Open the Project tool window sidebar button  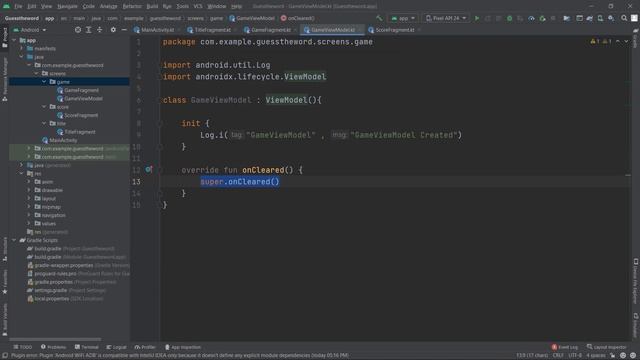tap(5, 38)
